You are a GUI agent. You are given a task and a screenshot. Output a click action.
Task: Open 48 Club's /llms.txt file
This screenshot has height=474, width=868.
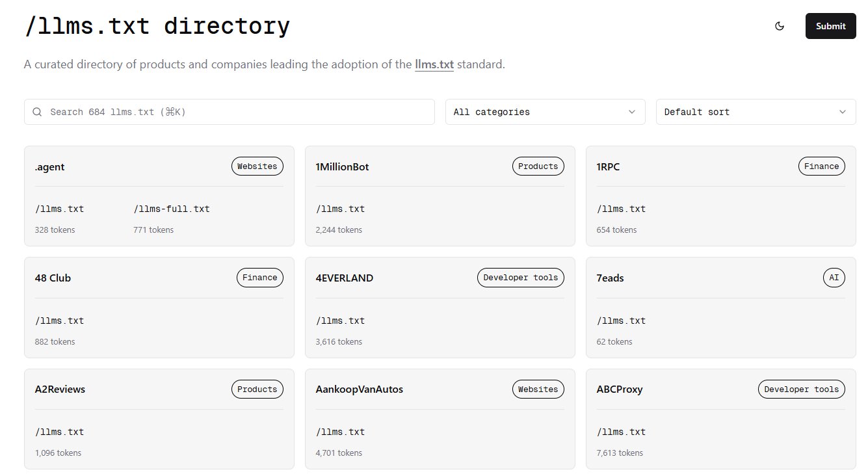59,321
